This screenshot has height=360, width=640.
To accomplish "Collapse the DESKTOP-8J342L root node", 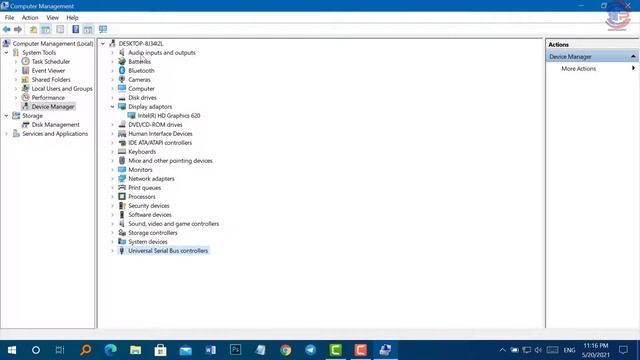I will click(103, 43).
